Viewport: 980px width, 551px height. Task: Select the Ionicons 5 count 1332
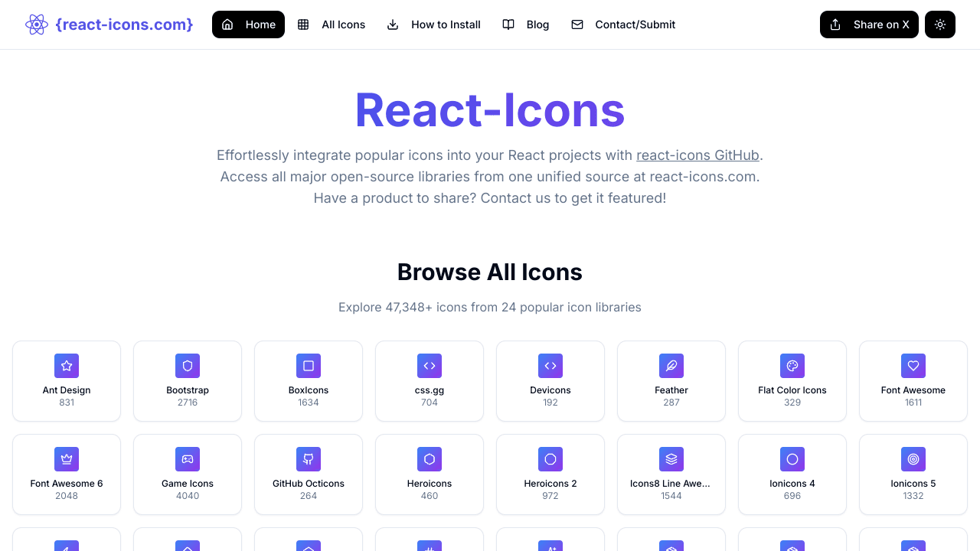coord(913,496)
